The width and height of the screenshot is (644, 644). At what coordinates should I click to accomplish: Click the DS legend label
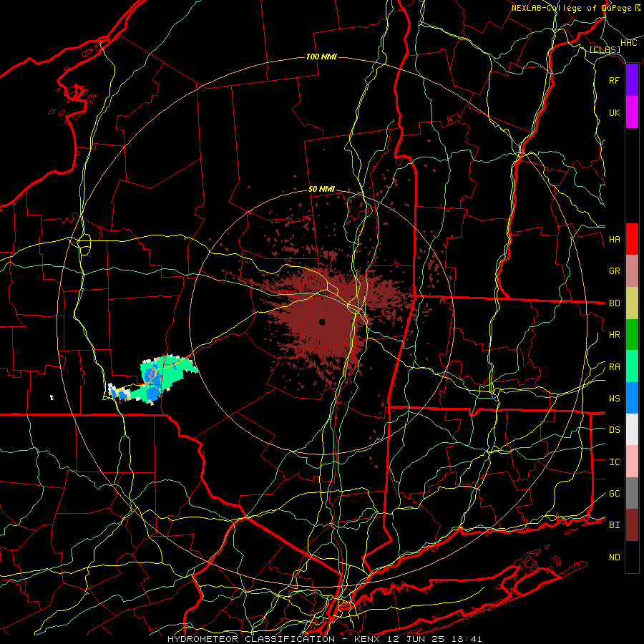[x=614, y=430]
